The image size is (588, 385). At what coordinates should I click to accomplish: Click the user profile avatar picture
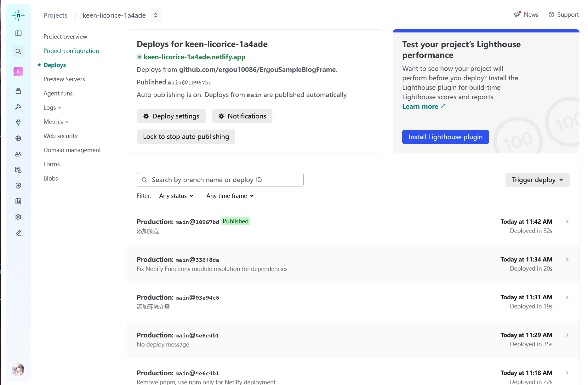[x=18, y=370]
